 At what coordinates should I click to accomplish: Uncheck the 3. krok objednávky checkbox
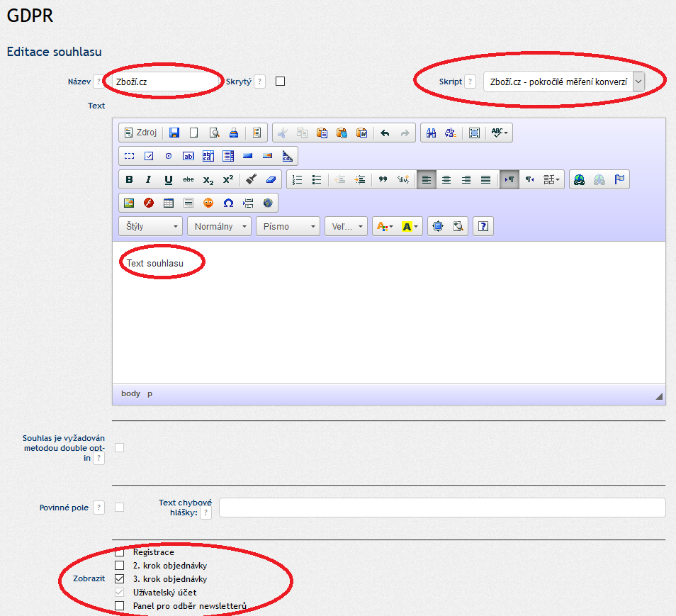(x=119, y=579)
